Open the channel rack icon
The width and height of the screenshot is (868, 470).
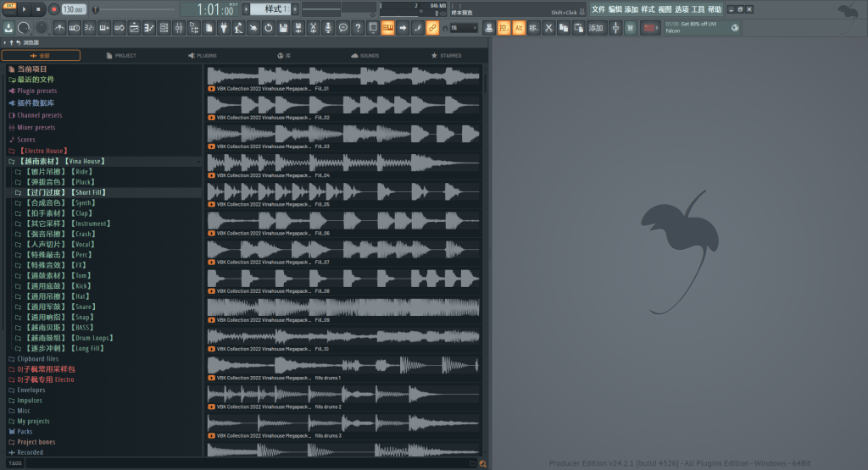pyautogui.click(x=164, y=28)
